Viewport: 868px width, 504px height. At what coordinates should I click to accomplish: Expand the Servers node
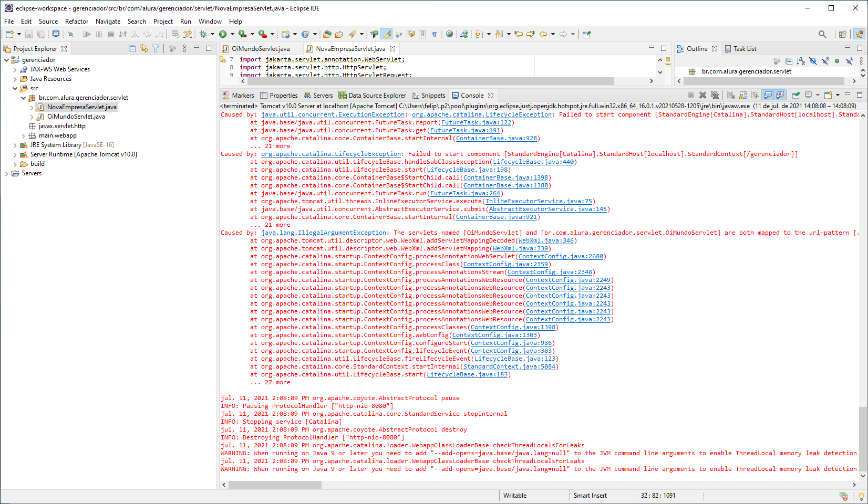click(x=6, y=173)
